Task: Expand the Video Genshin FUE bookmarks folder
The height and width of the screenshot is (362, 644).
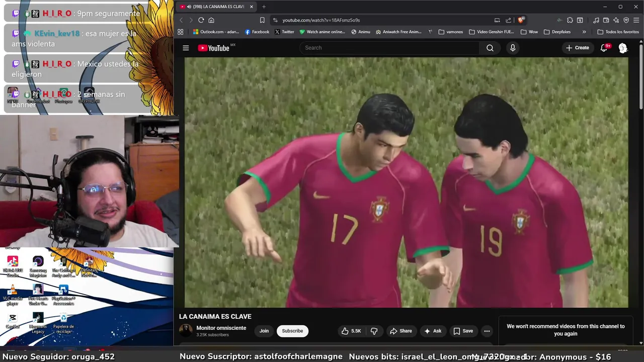Action: (491, 32)
